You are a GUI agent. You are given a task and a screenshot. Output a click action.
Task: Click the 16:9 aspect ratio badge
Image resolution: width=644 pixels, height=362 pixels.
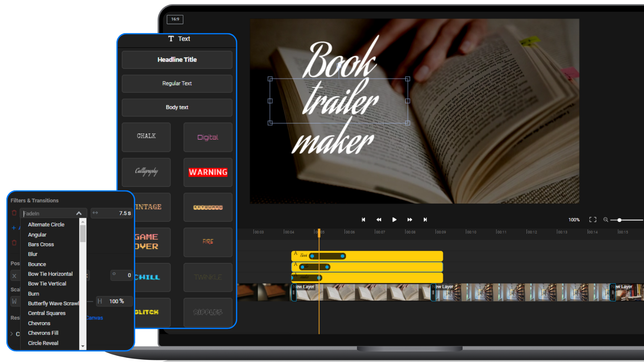(x=175, y=19)
